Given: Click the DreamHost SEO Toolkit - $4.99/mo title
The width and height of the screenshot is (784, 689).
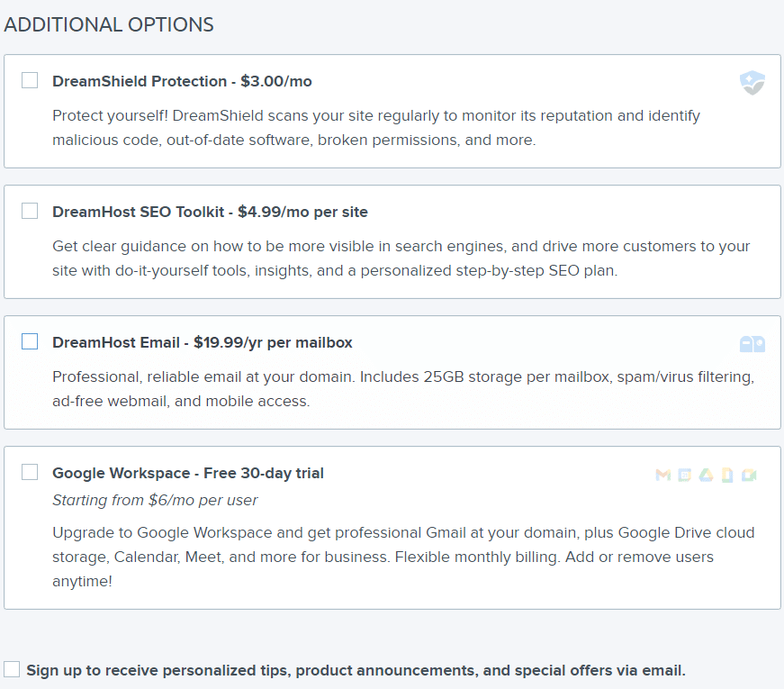Looking at the screenshot, I should tap(210, 212).
